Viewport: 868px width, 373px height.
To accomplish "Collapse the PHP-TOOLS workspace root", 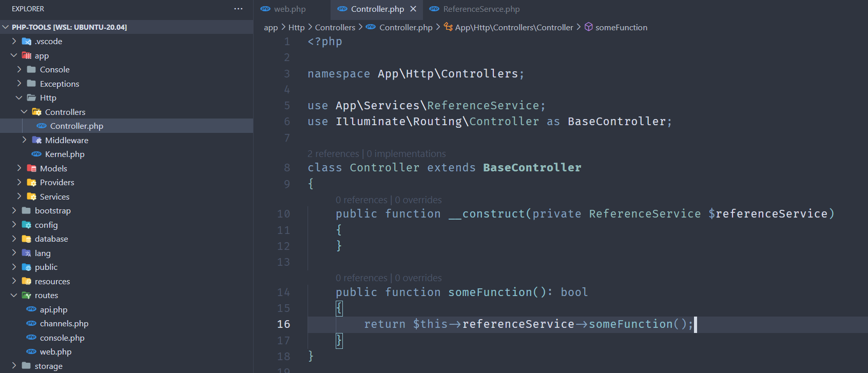I will coord(6,27).
